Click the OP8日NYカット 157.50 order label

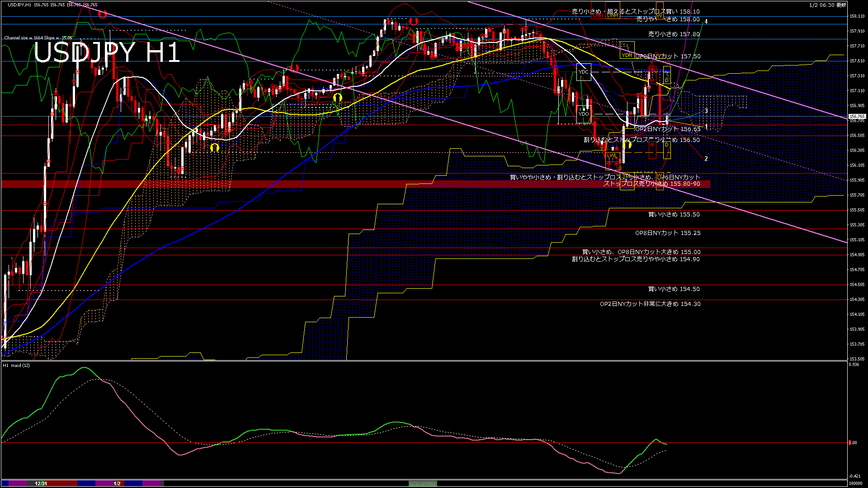click(x=668, y=56)
